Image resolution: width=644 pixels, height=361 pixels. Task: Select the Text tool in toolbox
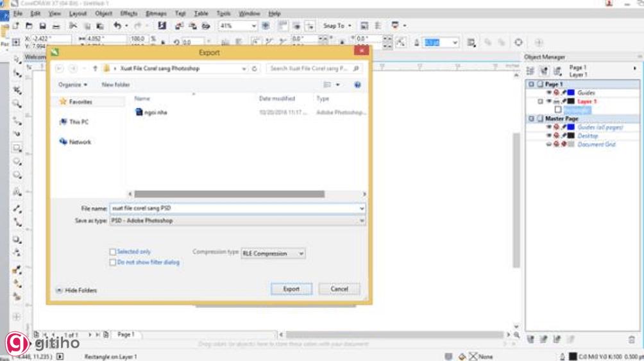click(x=17, y=192)
